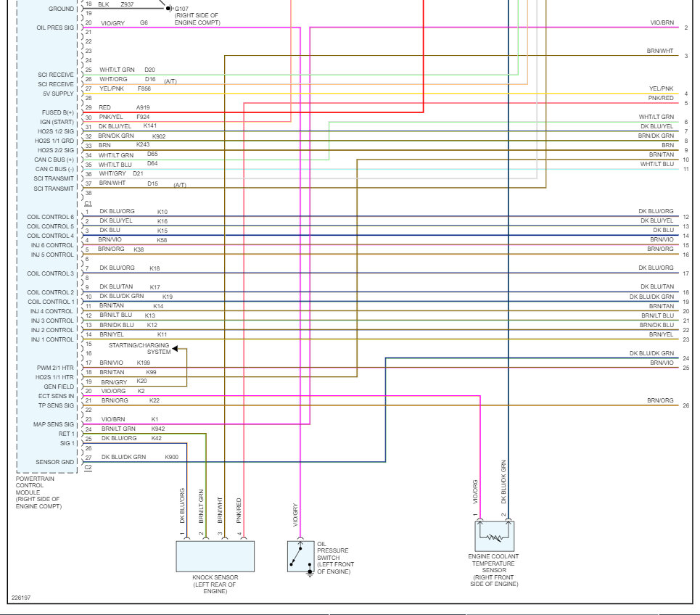This screenshot has height=615, width=700.
Task: Select circuit code K243
Action: (143, 144)
